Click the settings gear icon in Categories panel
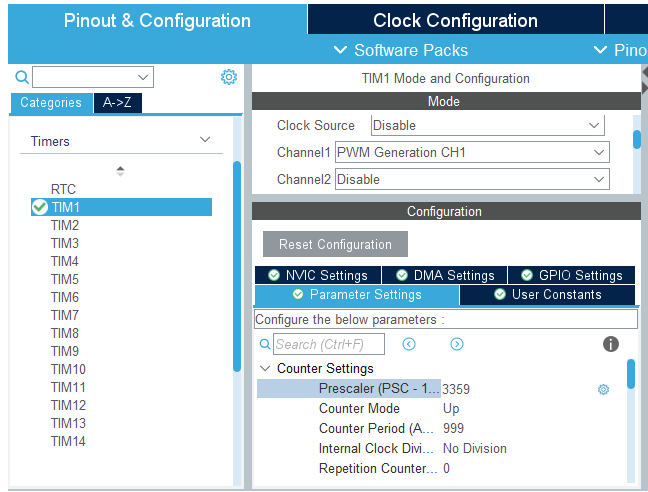648x492 pixels. (229, 77)
